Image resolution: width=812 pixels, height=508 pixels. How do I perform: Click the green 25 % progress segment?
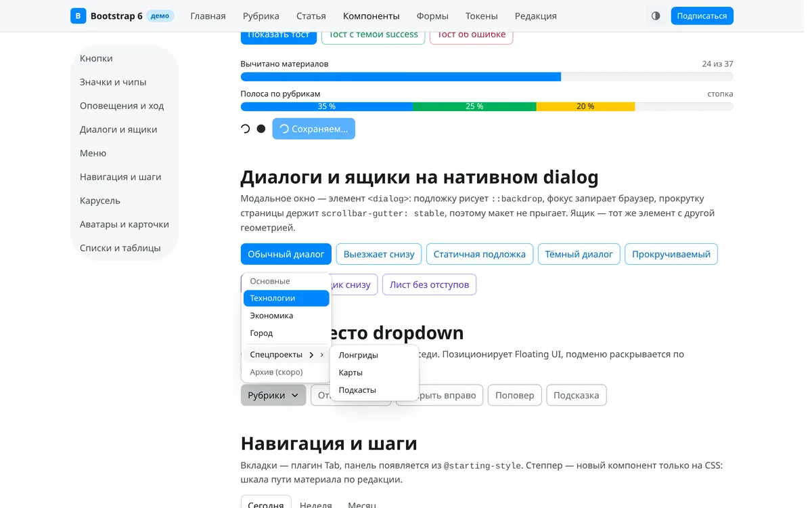click(x=474, y=106)
